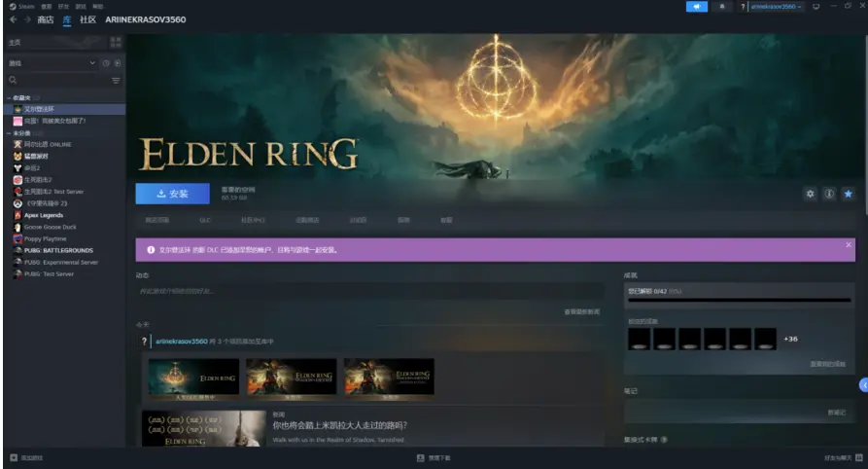The height and width of the screenshot is (469, 868).
Task: Click the ready-to-play icon in sidebar
Action: [118, 63]
